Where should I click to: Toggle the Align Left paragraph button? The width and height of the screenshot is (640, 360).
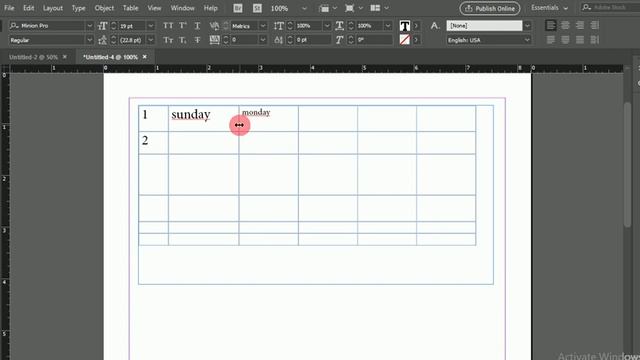[551, 25]
